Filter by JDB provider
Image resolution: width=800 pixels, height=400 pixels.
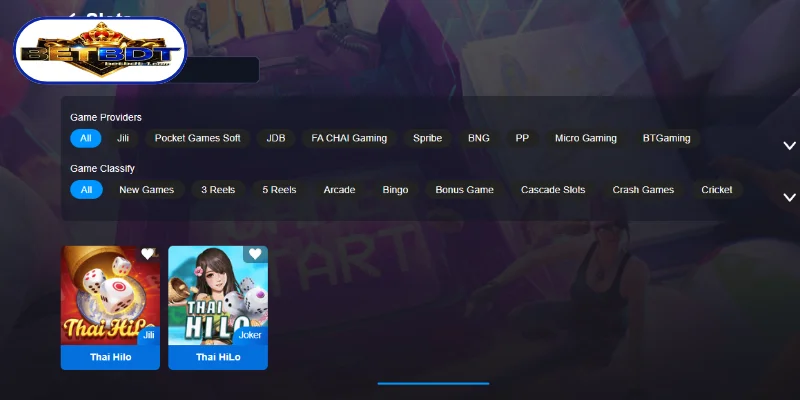click(276, 138)
